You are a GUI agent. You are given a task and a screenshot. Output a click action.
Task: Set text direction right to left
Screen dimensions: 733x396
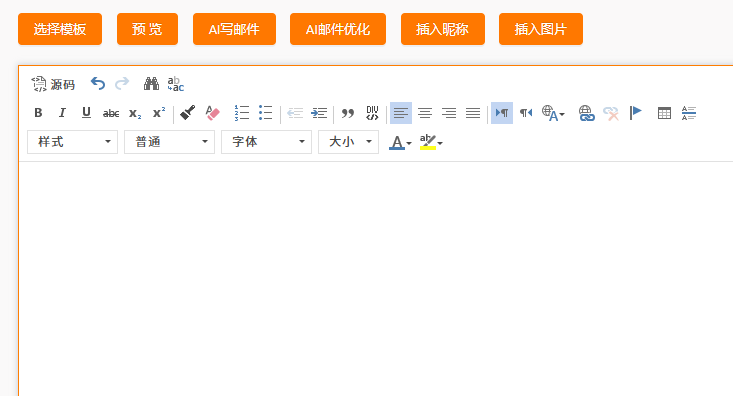[526, 113]
